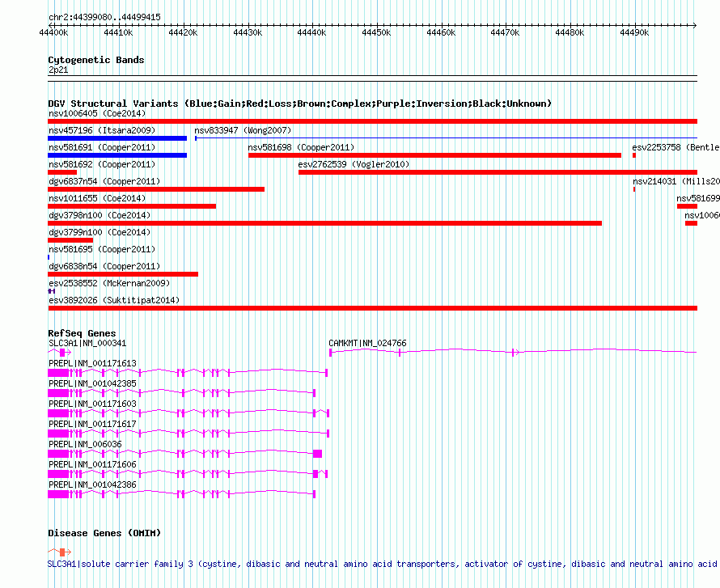Select PREPL|NM_001171613 transcript label

[92, 363]
